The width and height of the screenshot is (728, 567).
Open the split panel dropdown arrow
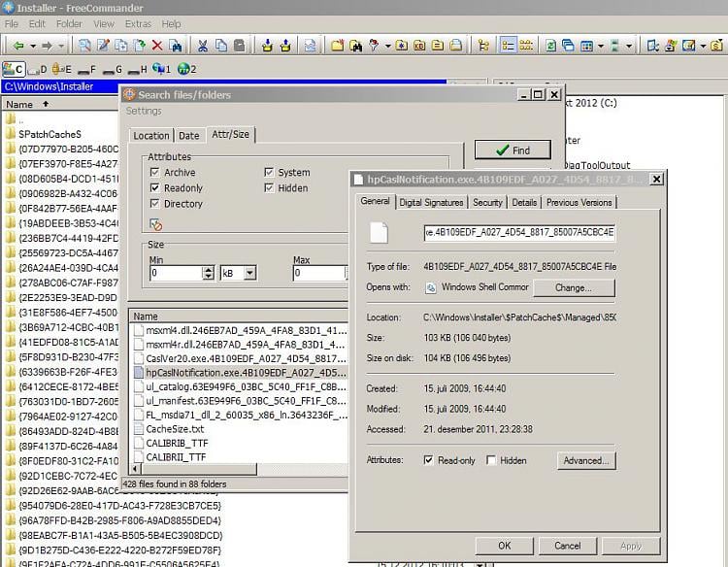(629, 46)
